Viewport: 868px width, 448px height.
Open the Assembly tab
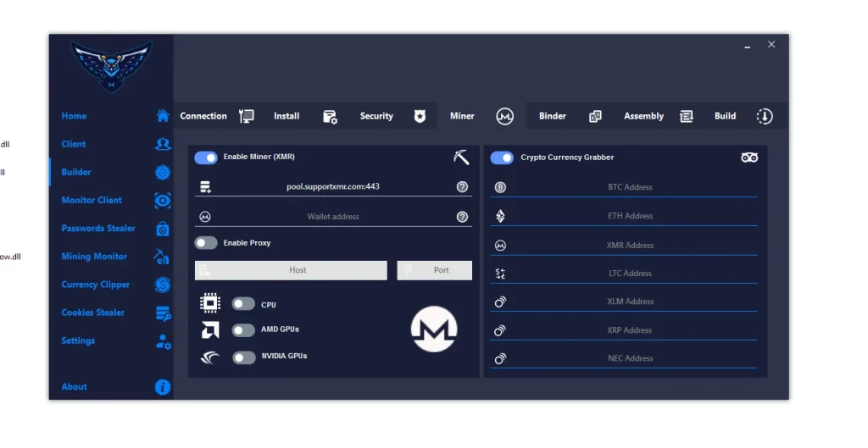[x=643, y=116]
